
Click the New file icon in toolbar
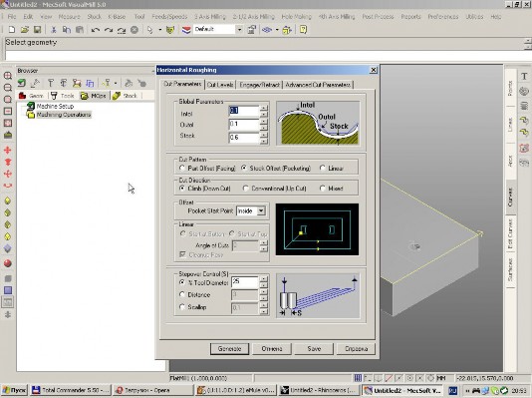12,30
